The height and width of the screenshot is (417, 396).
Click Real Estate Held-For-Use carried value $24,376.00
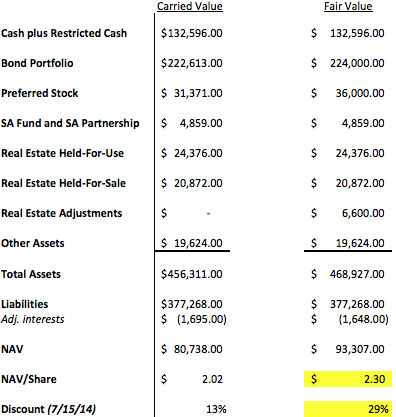coord(192,153)
